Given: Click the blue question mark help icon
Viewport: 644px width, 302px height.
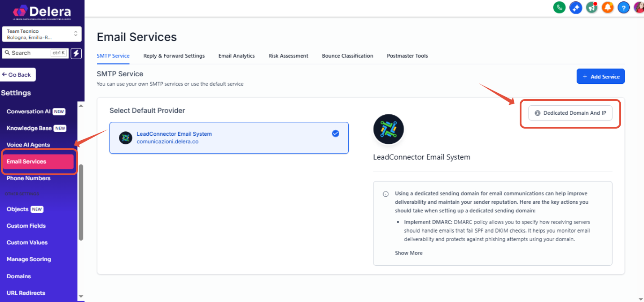Looking at the screenshot, I should point(623,8).
